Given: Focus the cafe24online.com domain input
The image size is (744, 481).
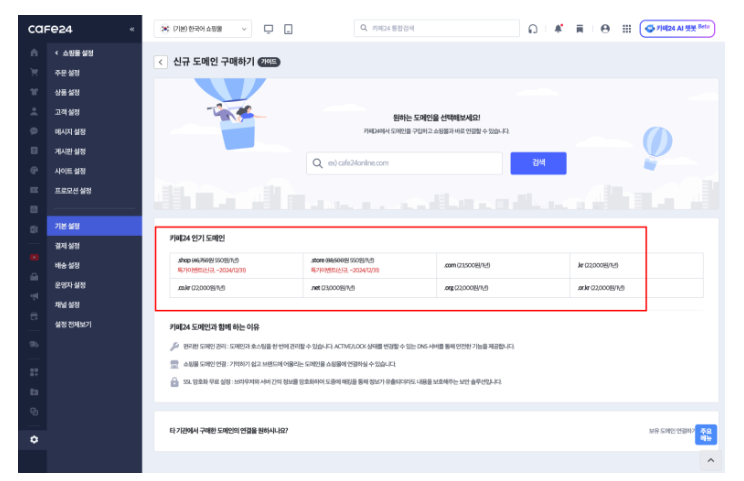Looking at the screenshot, I should tap(404, 163).
